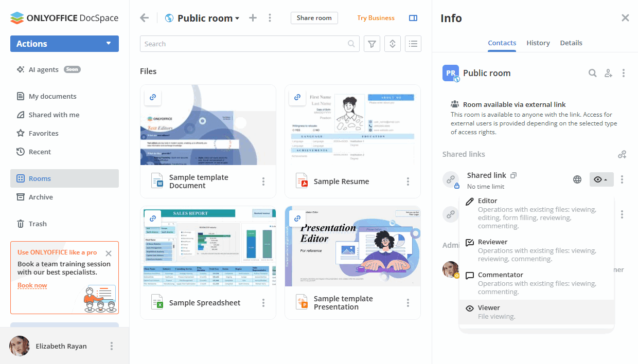Follow the Book now link
The image size is (638, 364).
(x=32, y=285)
